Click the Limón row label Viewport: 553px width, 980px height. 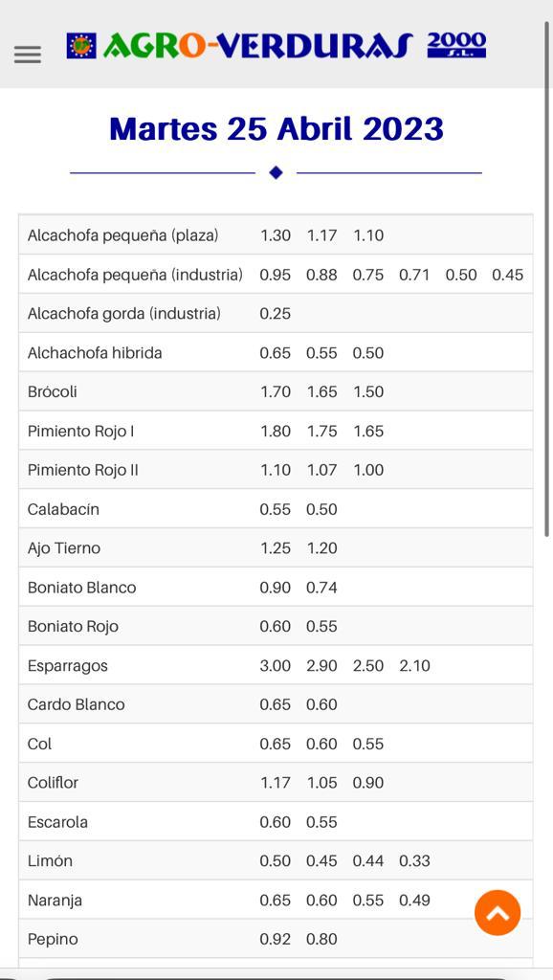click(x=50, y=860)
